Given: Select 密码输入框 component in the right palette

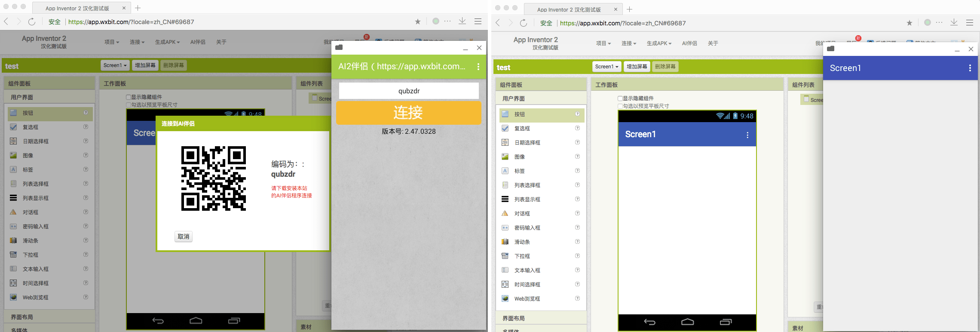Looking at the screenshot, I should click(541, 227).
